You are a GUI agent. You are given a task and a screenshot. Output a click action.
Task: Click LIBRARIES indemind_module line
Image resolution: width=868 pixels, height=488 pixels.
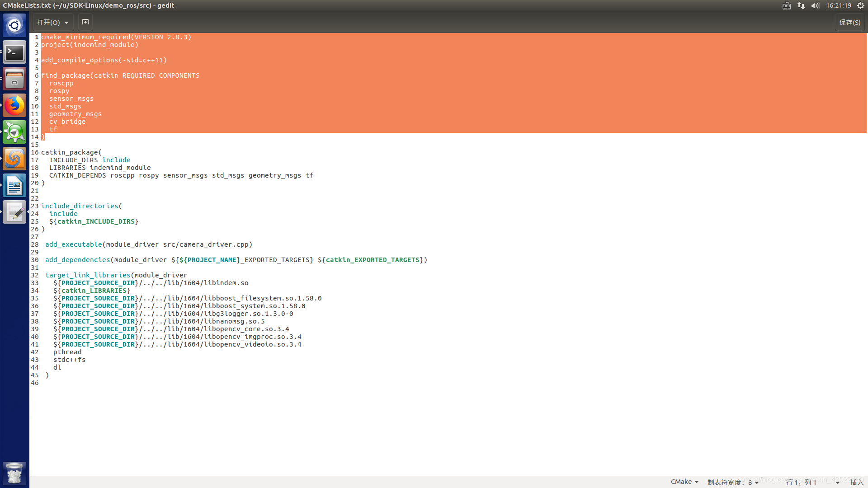coord(100,168)
